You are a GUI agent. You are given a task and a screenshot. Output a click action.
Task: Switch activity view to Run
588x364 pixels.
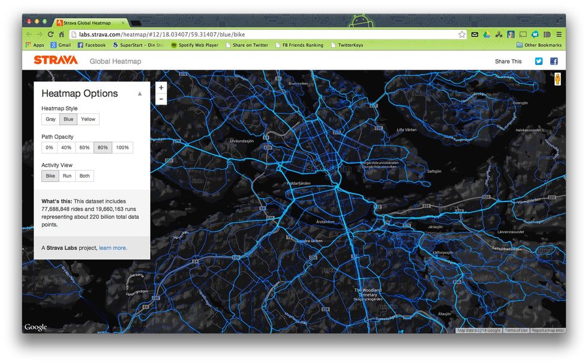tap(67, 176)
